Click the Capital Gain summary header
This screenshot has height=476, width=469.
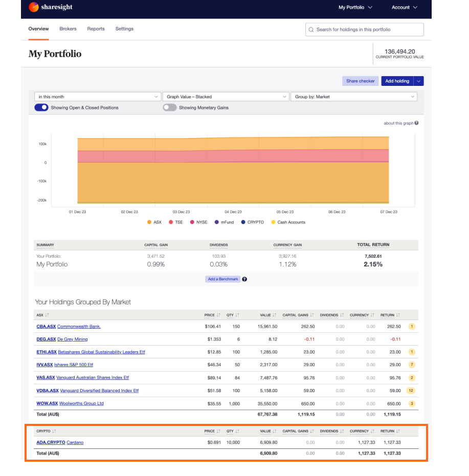156,245
